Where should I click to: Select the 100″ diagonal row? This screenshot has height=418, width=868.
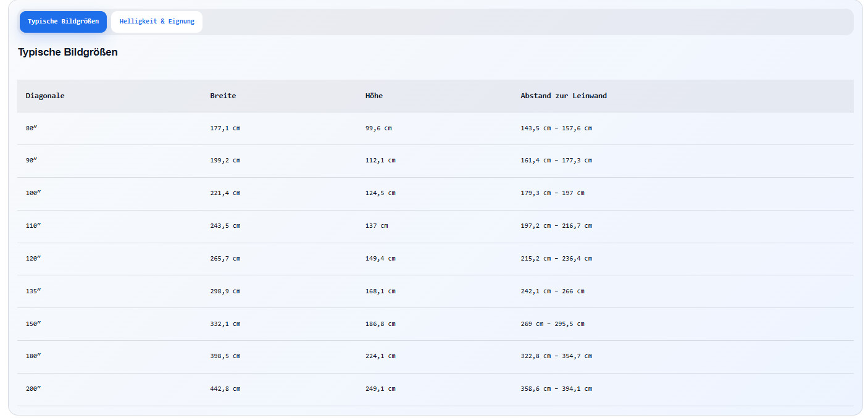coord(435,193)
